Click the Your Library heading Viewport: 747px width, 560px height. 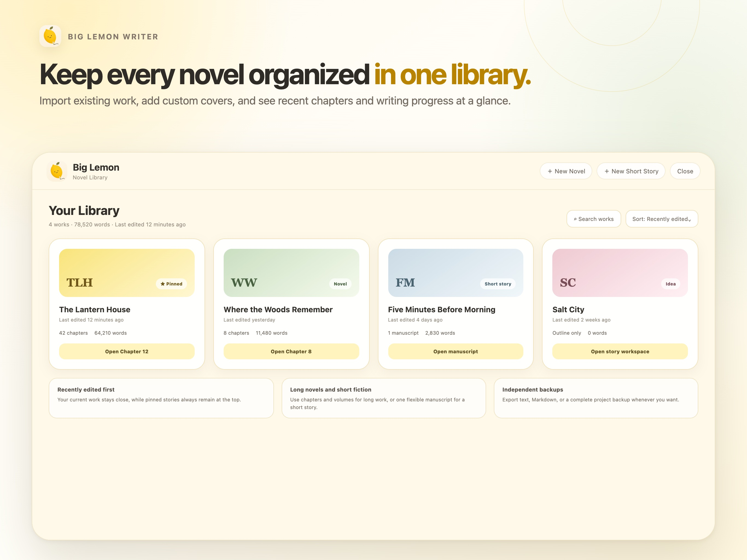coord(84,211)
